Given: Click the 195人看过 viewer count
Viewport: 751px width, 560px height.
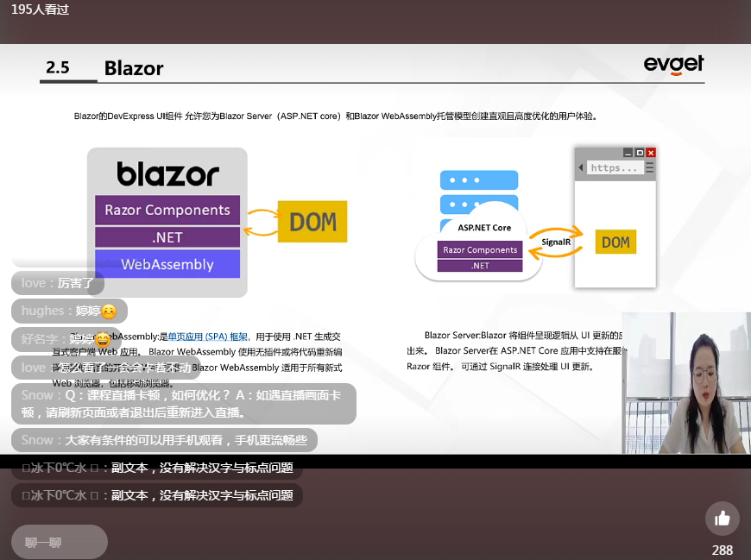Looking at the screenshot, I should coord(41,9).
